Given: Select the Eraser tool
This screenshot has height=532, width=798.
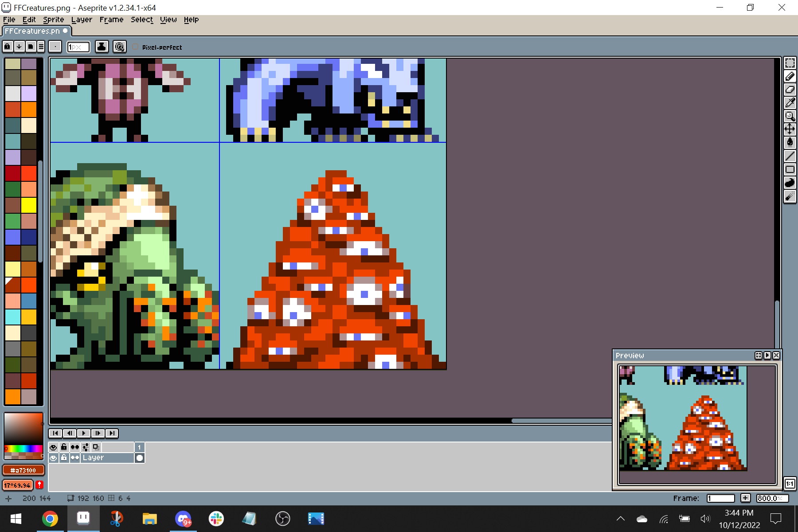Looking at the screenshot, I should coord(790,90).
